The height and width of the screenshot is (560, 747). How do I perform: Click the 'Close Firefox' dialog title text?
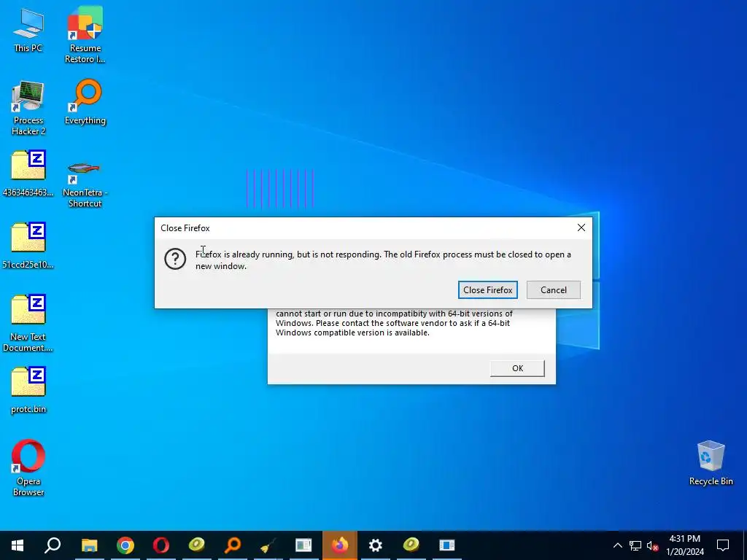pyautogui.click(x=185, y=228)
